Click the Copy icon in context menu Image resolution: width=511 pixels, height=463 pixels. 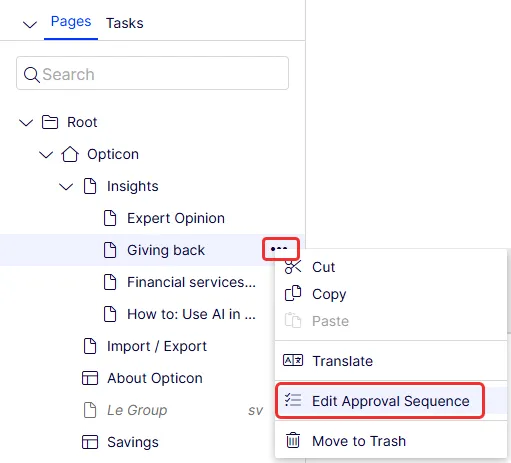293,294
